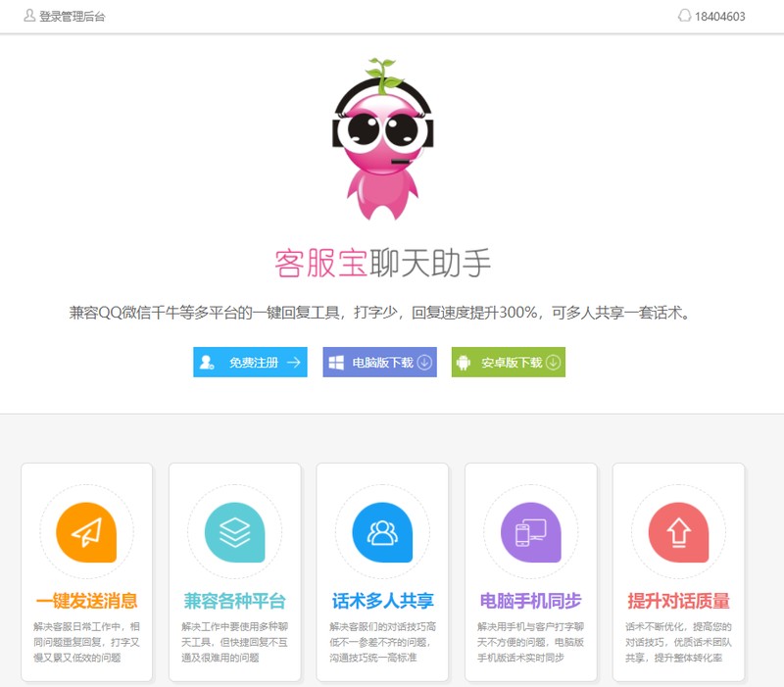Click the description under 兼容各种平台
The image size is (784, 687).
click(x=234, y=642)
